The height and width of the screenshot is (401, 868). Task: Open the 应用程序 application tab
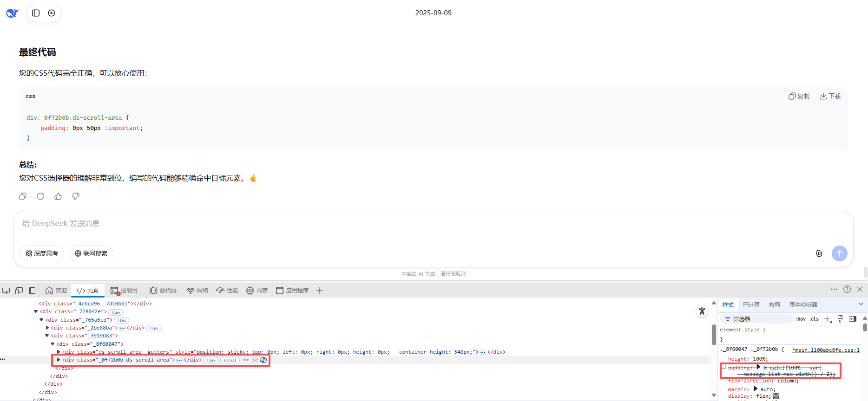click(x=292, y=291)
